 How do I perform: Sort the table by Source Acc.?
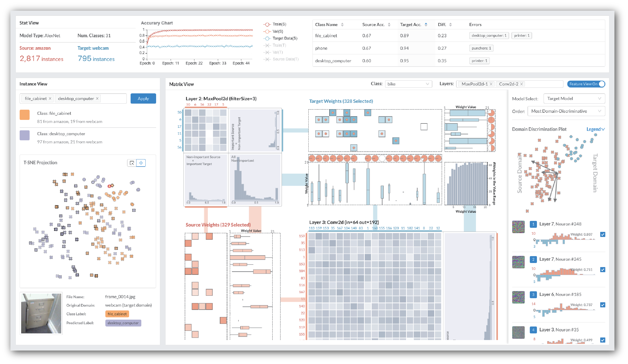[x=389, y=25]
